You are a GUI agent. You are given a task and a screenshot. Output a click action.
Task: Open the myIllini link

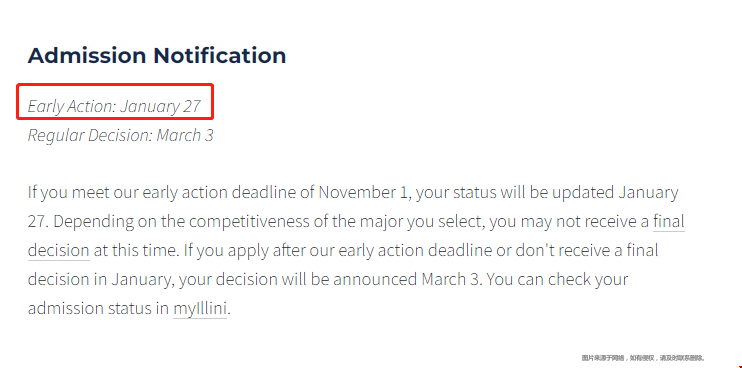pos(200,308)
